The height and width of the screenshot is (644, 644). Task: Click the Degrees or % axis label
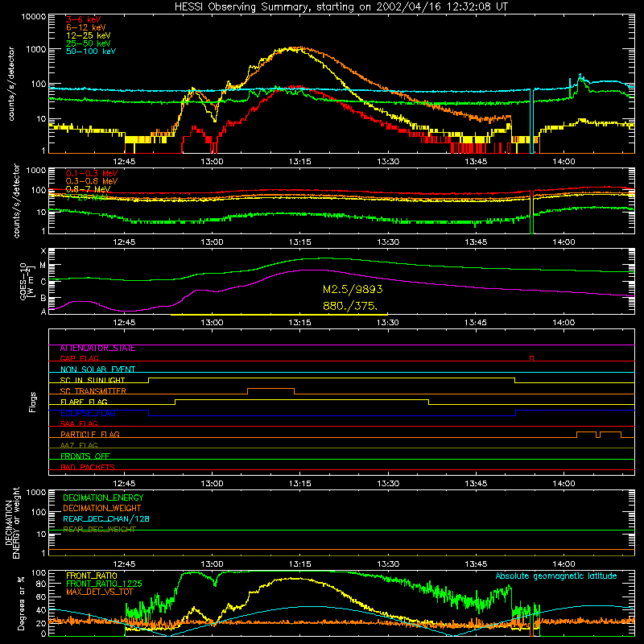pyautogui.click(x=22, y=603)
